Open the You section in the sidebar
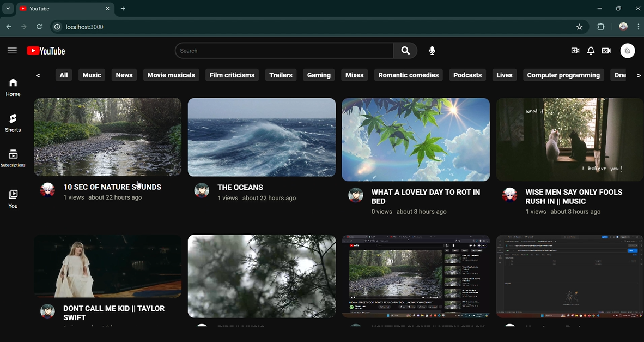The height and width of the screenshot is (342, 644). (x=13, y=197)
